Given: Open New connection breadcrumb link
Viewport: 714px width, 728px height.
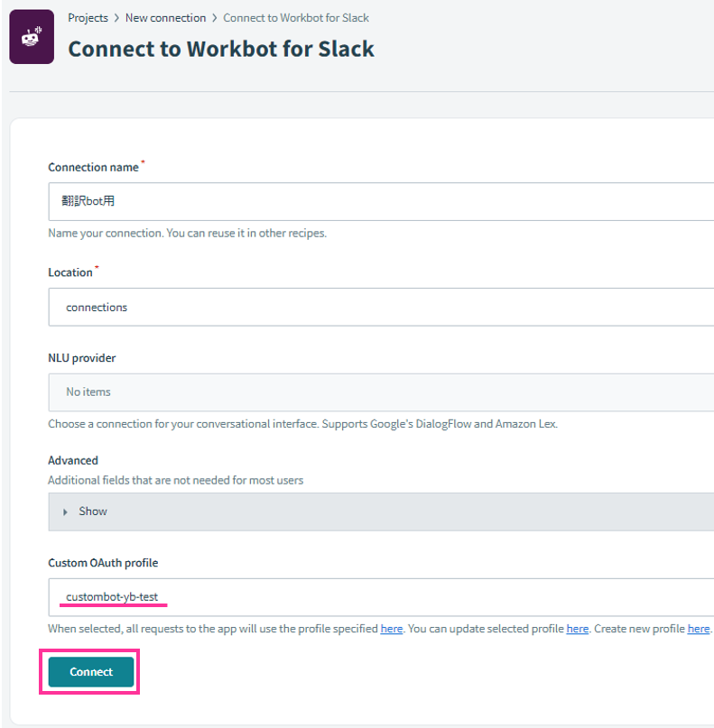Looking at the screenshot, I should (x=165, y=18).
